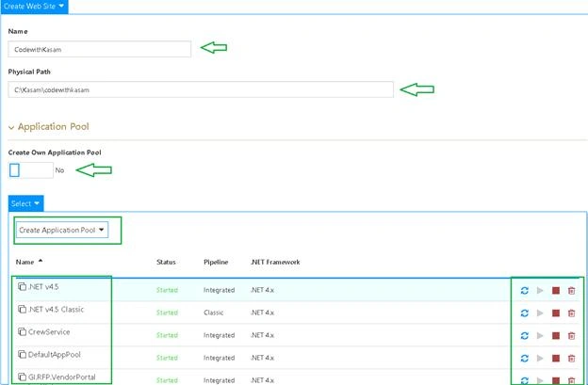Click Integrated pipeline of DefaultAppPool

[219, 358]
